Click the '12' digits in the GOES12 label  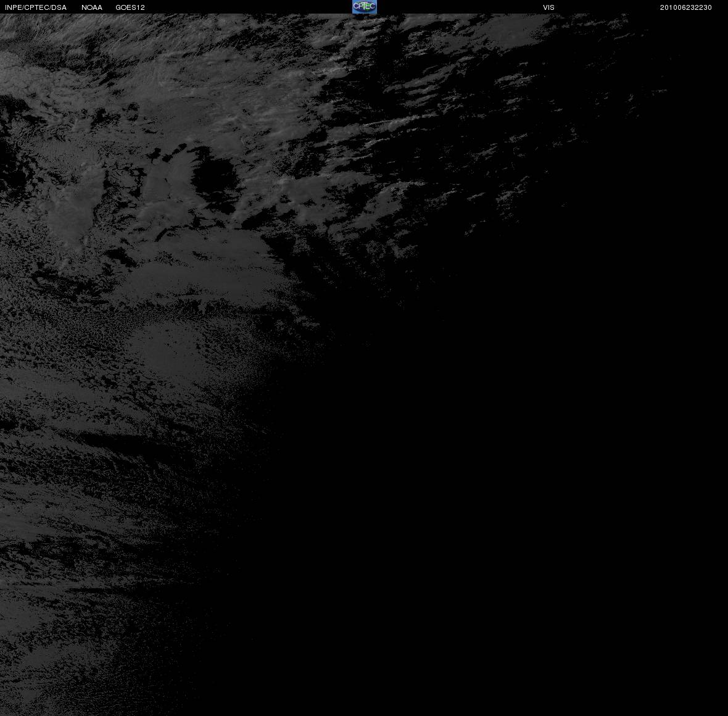pyautogui.click(x=141, y=7)
